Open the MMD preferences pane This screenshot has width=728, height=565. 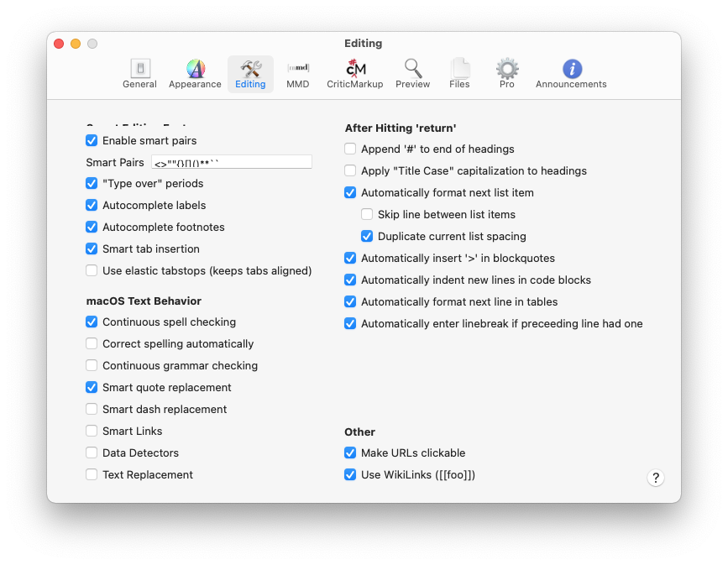point(297,74)
